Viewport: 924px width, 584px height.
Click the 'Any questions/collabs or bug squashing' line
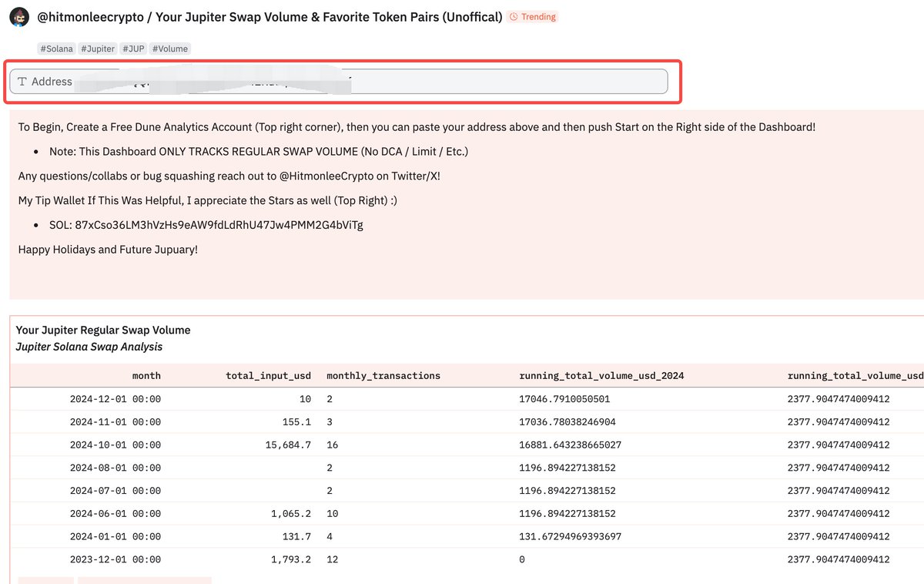(x=229, y=176)
